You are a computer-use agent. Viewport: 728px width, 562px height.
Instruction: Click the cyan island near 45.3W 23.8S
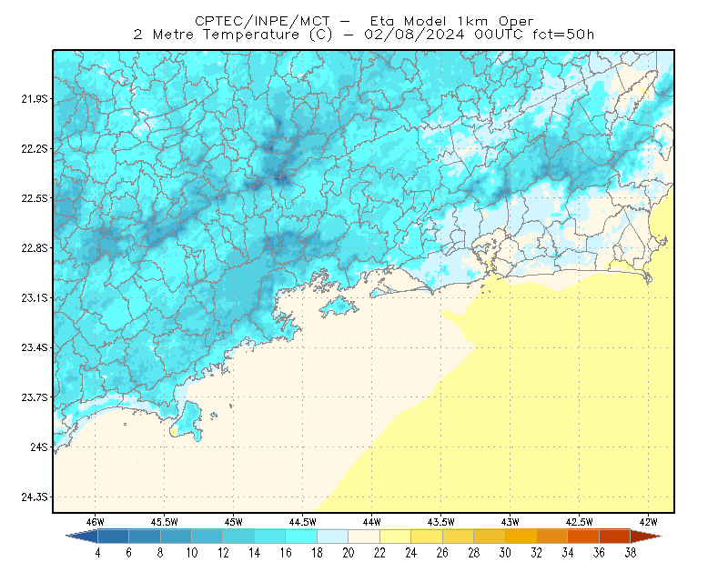pos(188,421)
